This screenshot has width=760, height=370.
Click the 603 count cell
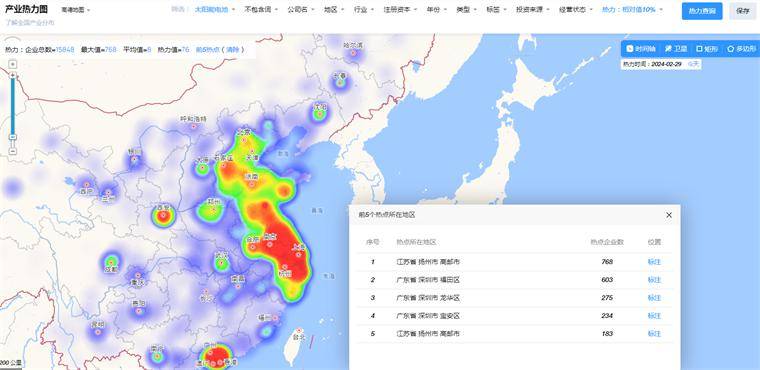(x=607, y=280)
